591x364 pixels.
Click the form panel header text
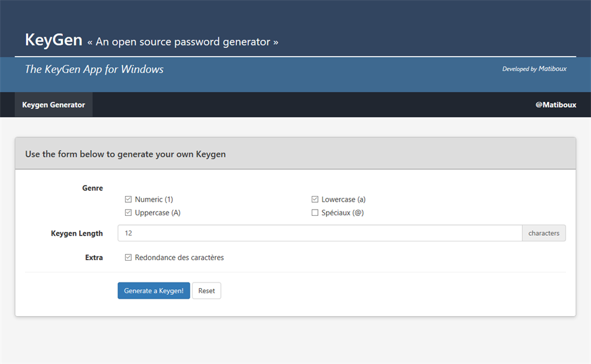124,154
